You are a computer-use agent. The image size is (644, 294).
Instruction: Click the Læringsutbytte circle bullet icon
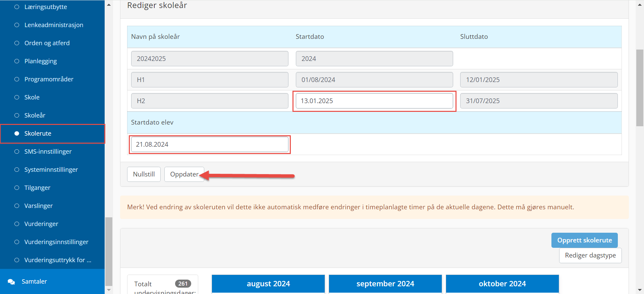[x=17, y=7]
